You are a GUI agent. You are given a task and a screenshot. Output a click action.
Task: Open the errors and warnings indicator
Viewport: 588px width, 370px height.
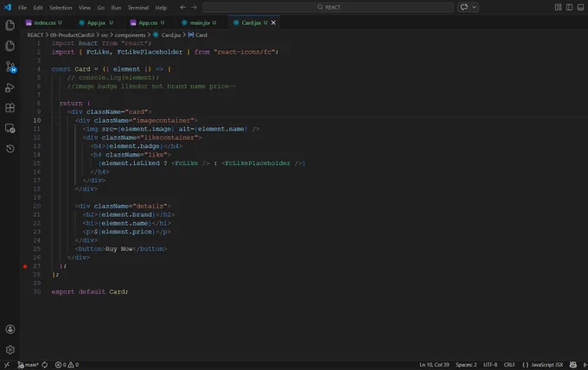coord(67,364)
